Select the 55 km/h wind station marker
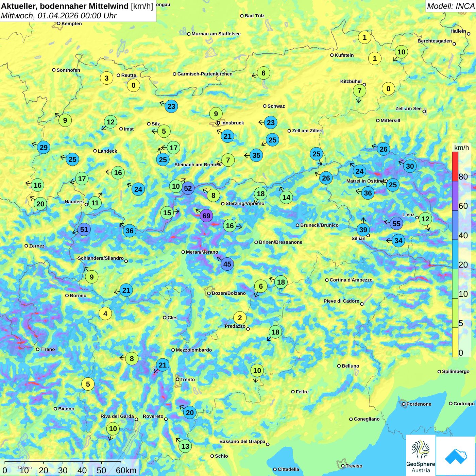Image resolution: width=476 pixels, height=476 pixels. [x=396, y=223]
